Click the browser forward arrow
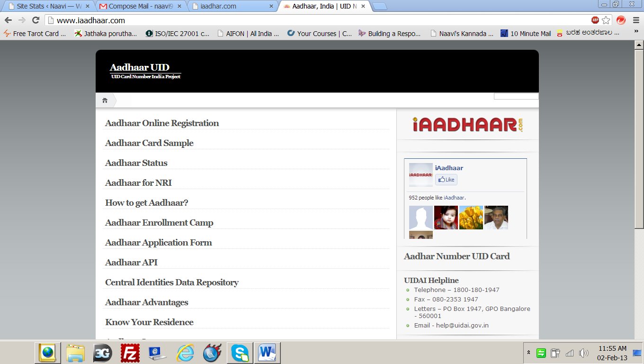Screen dimensions: 644x364 pyautogui.click(x=22, y=20)
